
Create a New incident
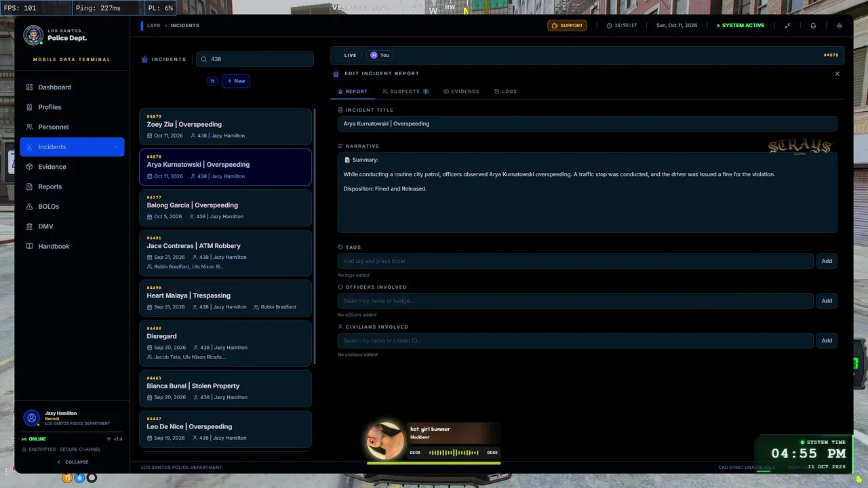[x=236, y=81]
